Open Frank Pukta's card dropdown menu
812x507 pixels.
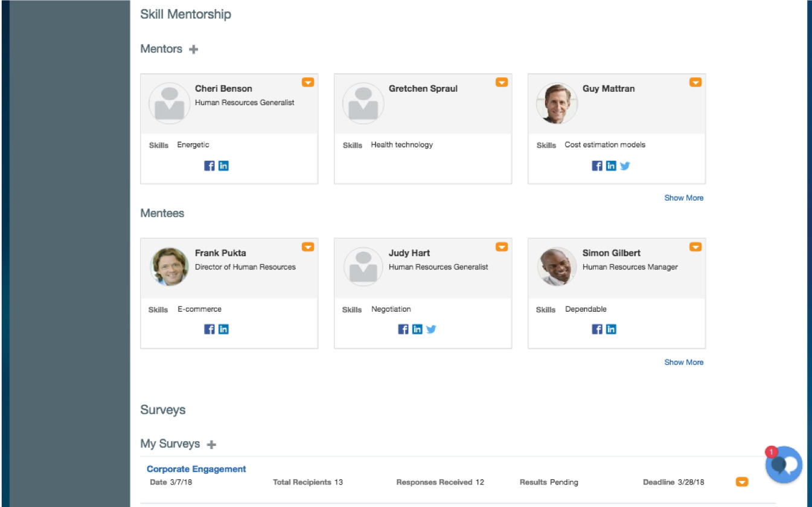coord(308,247)
